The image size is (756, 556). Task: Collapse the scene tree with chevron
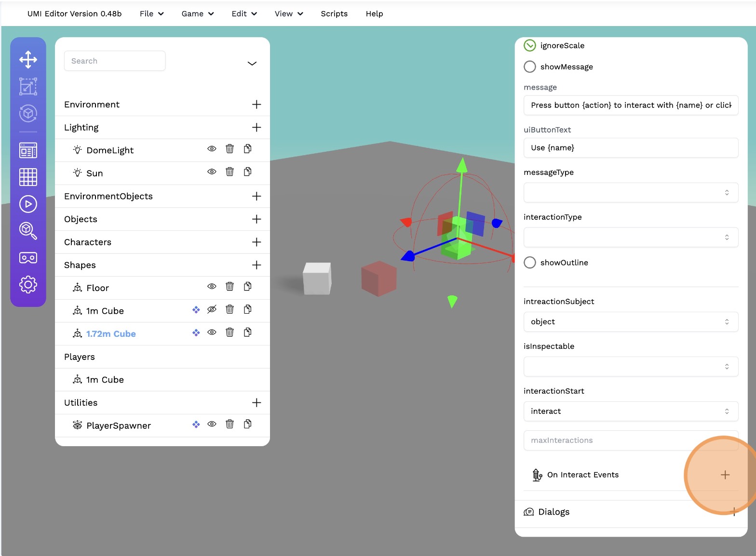(x=252, y=63)
